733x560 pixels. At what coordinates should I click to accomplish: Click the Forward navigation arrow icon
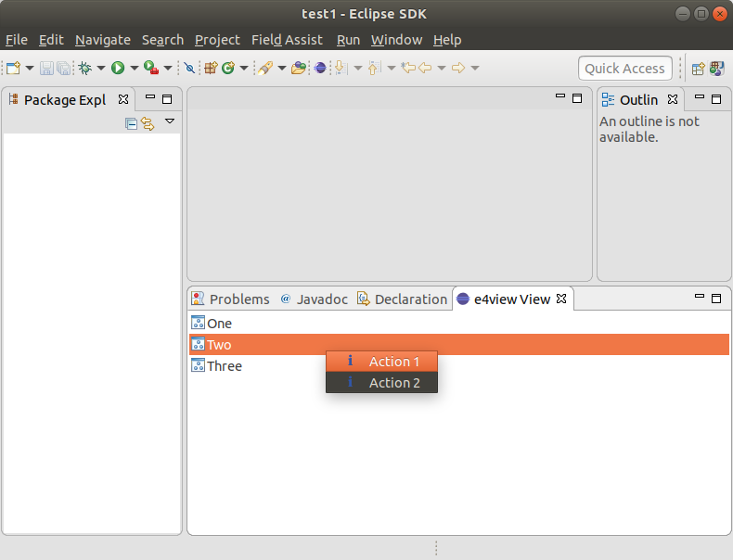click(x=458, y=69)
